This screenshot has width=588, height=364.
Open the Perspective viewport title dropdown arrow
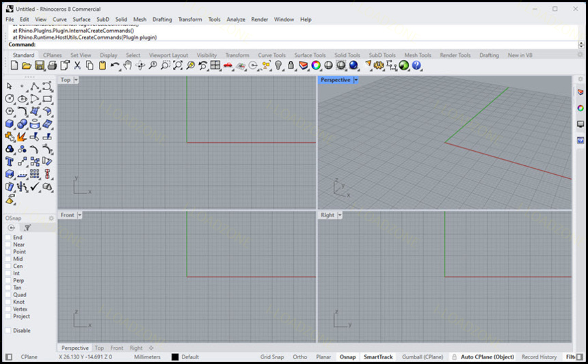coord(356,80)
